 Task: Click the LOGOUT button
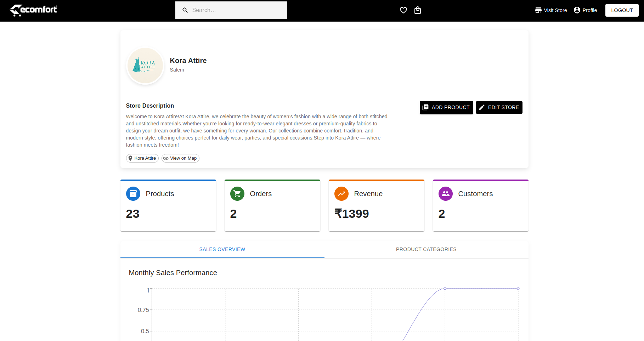click(x=622, y=10)
